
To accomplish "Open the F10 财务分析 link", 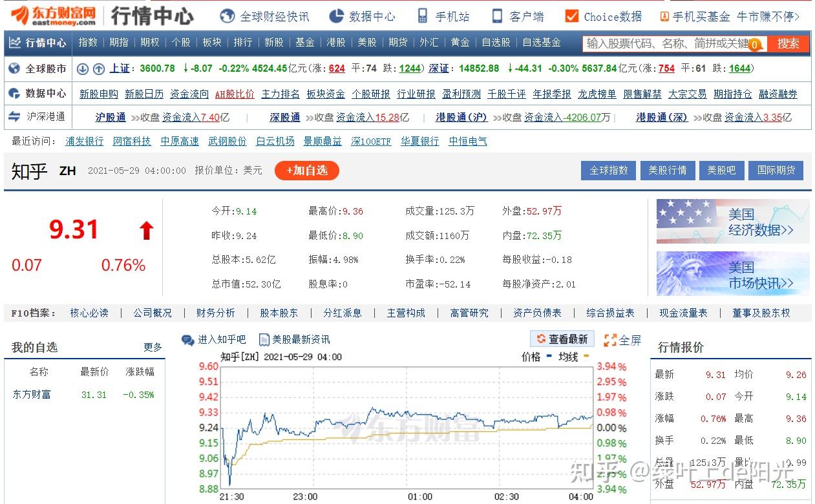I will pyautogui.click(x=216, y=313).
